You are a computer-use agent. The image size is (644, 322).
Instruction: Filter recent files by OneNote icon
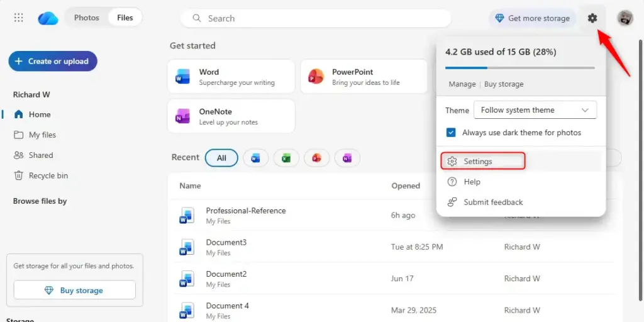coord(347,158)
